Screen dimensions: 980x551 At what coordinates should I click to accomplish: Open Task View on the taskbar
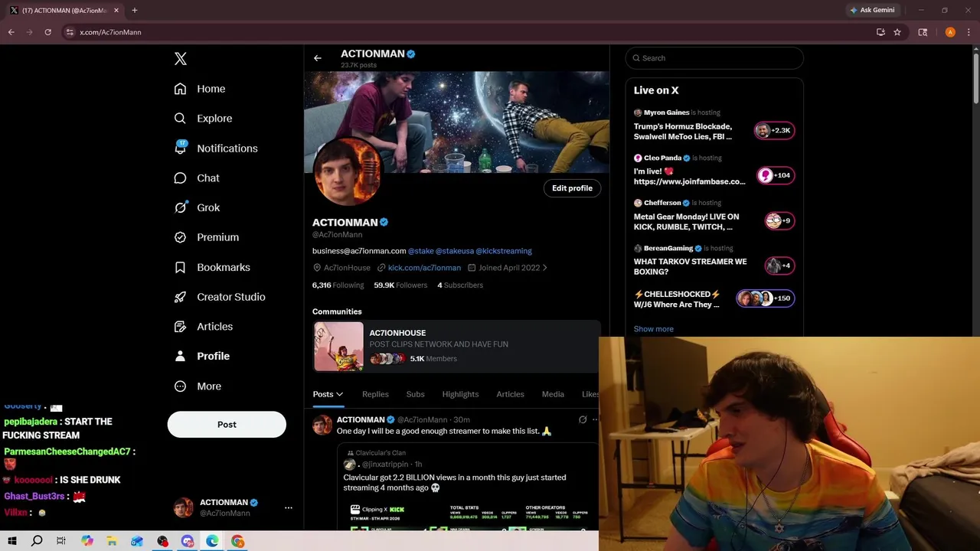point(61,541)
